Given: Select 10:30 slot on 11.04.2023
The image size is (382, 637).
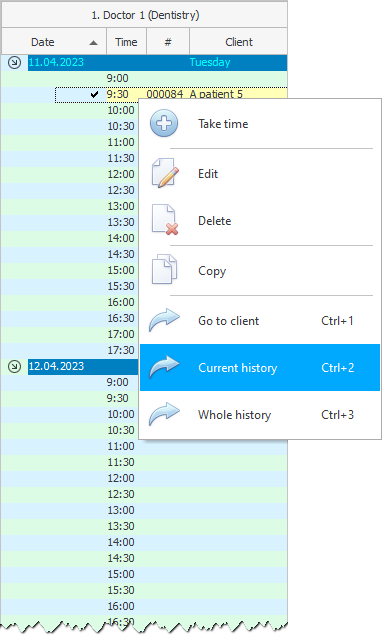Looking at the screenshot, I should [121, 126].
